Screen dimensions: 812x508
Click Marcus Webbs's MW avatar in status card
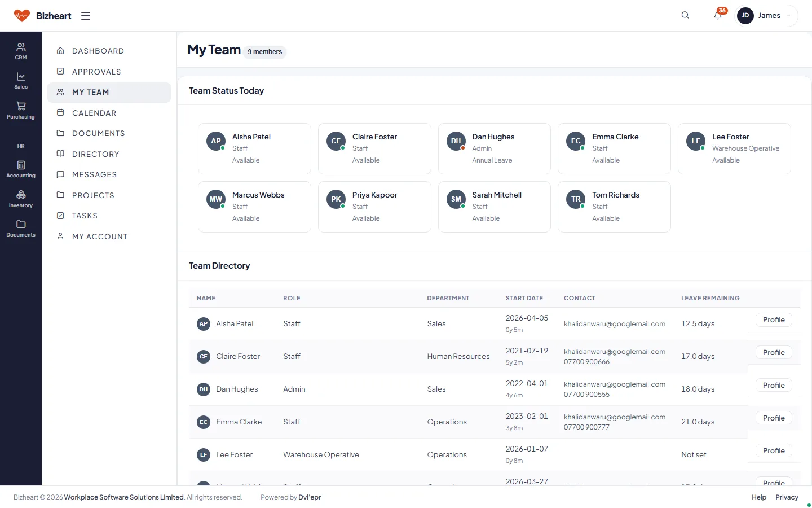[216, 199]
